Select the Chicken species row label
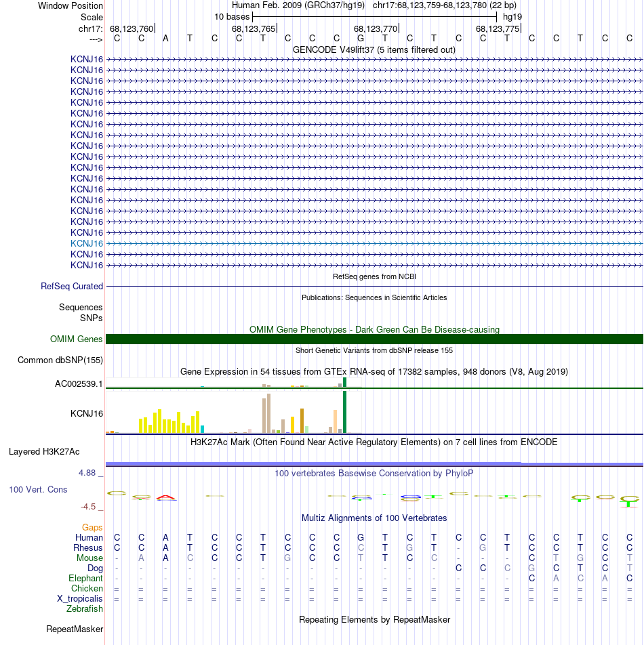 coord(87,588)
